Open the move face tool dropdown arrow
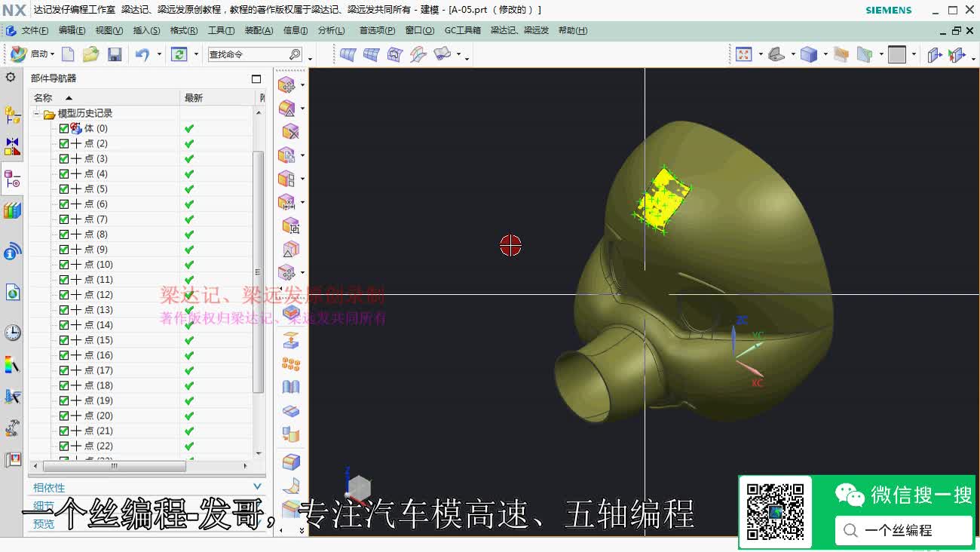980x552 pixels. pyautogui.click(x=302, y=85)
